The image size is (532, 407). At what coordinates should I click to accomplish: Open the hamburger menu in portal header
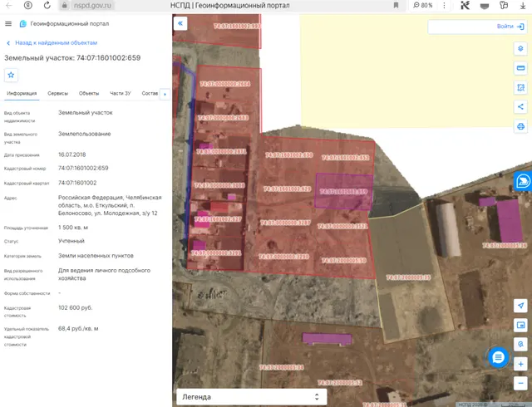8,23
